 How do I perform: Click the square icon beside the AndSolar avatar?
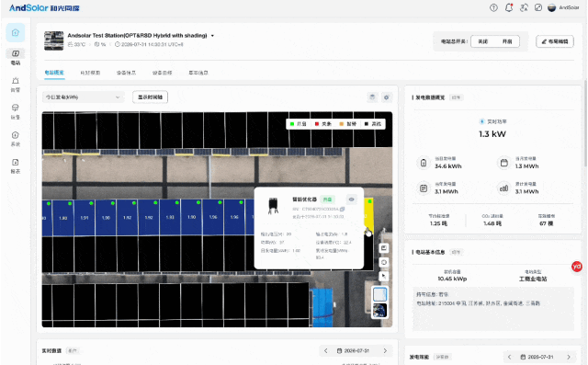click(538, 7)
